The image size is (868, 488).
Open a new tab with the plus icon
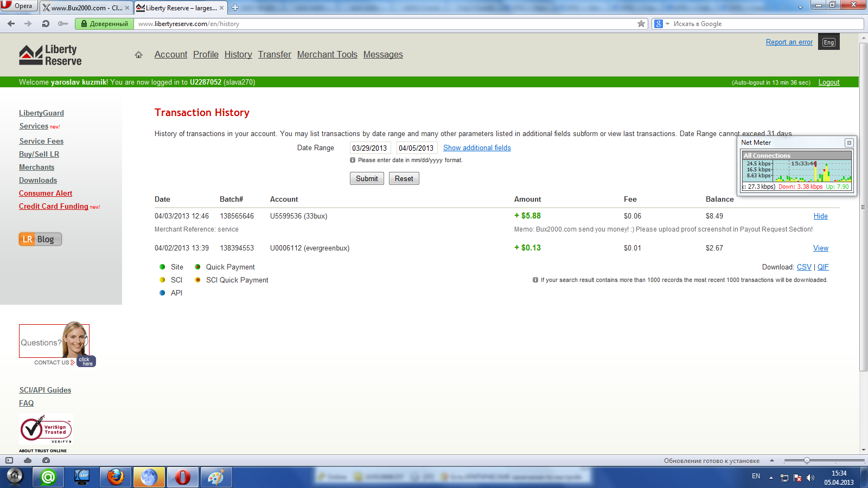point(235,8)
